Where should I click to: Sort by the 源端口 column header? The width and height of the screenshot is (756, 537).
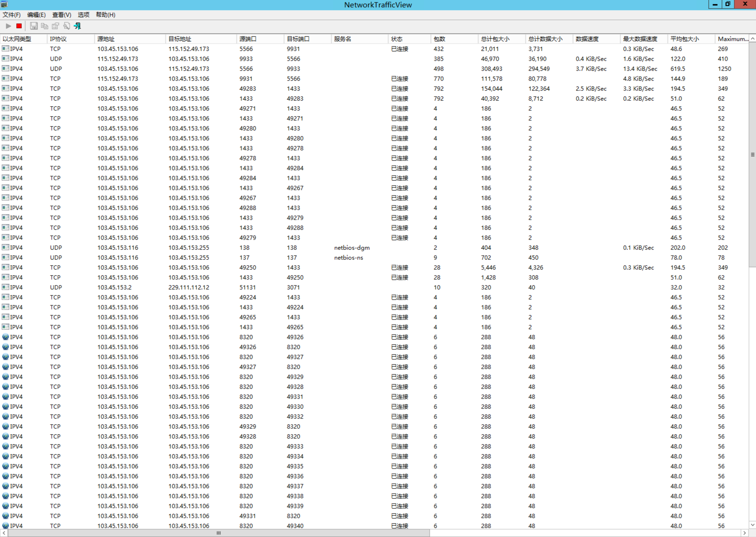pyautogui.click(x=261, y=39)
